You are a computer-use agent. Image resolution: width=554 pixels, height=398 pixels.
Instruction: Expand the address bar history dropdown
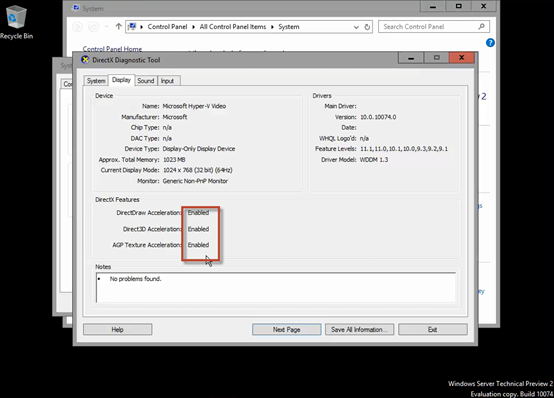coord(356,27)
